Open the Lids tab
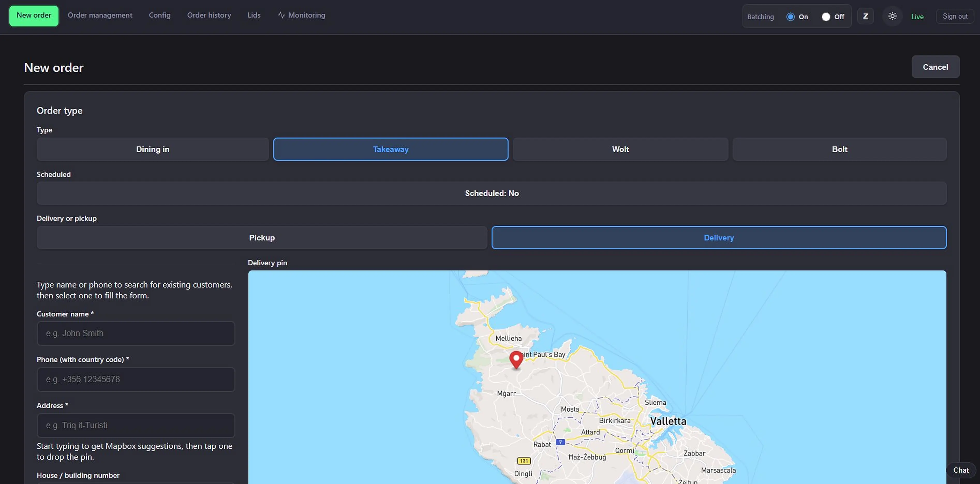The width and height of the screenshot is (980, 484). tap(254, 15)
